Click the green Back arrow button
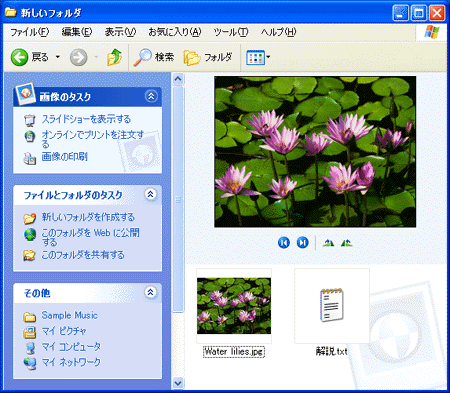The width and height of the screenshot is (450, 393). coord(19,57)
